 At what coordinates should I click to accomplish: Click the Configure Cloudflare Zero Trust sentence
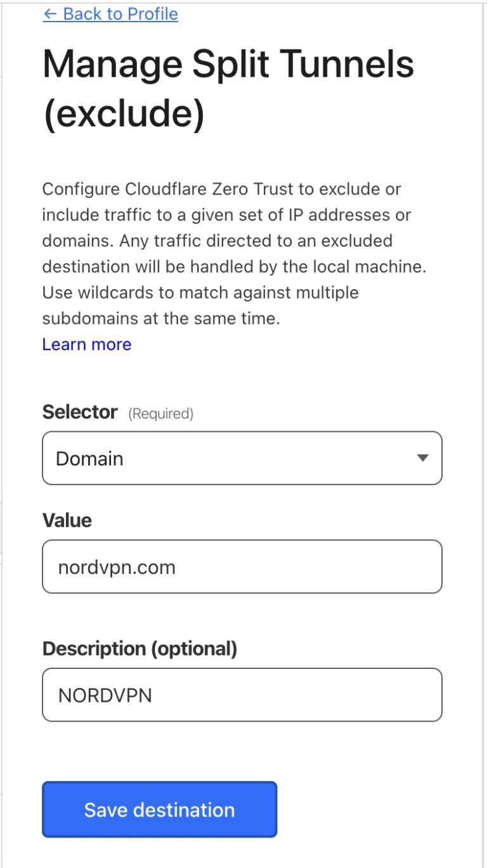tap(221, 189)
